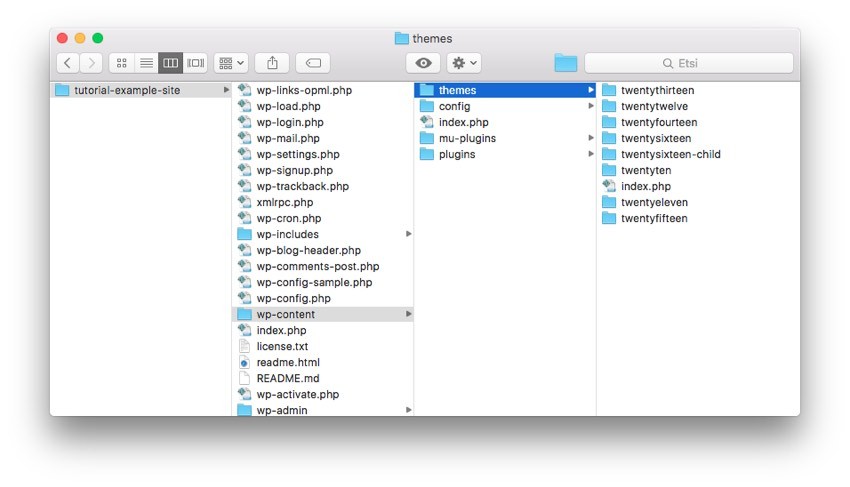The width and height of the screenshot is (850, 487).
Task: Click the wp-settings.php file icon
Action: pos(244,154)
